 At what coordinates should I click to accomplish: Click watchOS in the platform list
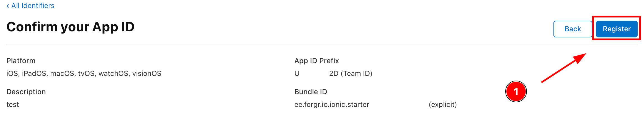pos(114,73)
